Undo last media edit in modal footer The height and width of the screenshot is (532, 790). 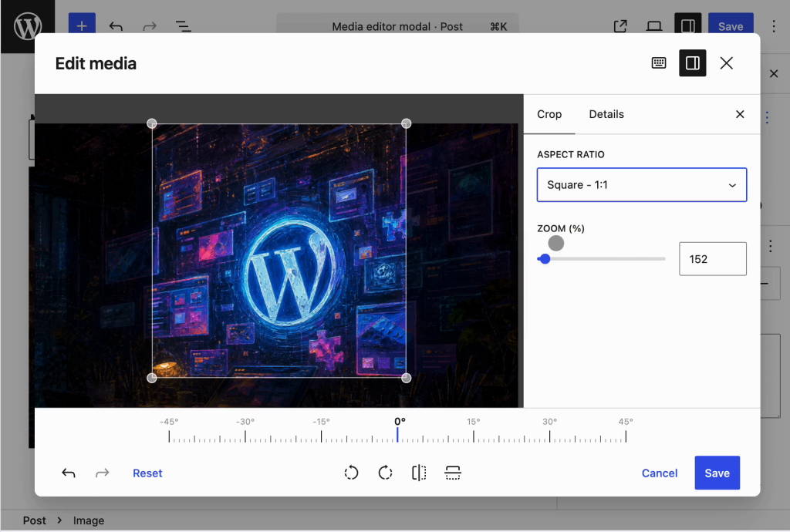[69, 473]
